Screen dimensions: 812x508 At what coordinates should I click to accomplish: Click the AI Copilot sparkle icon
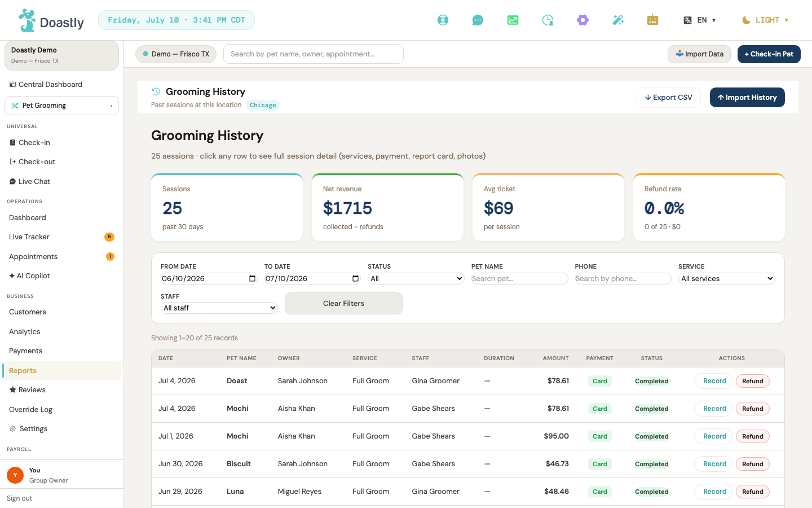coord(12,276)
